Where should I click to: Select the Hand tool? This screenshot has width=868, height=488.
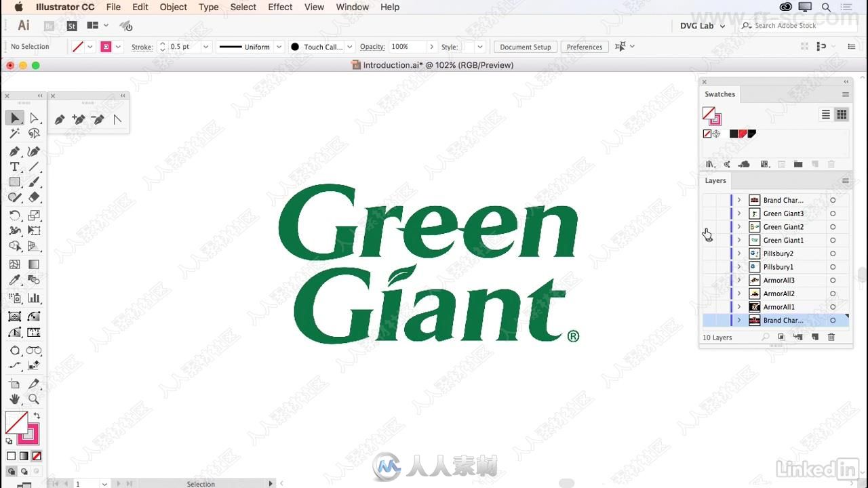point(15,399)
